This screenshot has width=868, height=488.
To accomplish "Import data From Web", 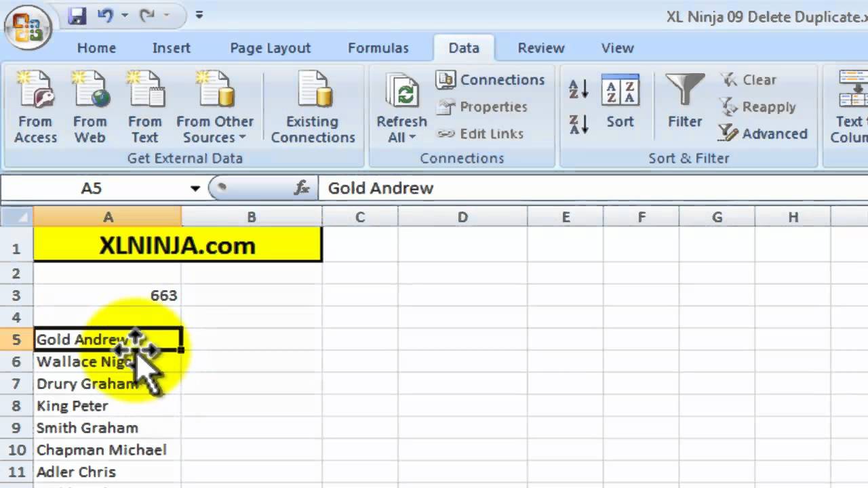I will (90, 108).
